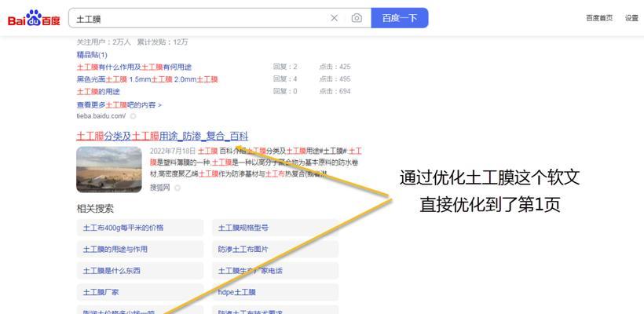644x314 pixels.
Task: Select related search 土工膜规格型号
Action: click(275, 228)
